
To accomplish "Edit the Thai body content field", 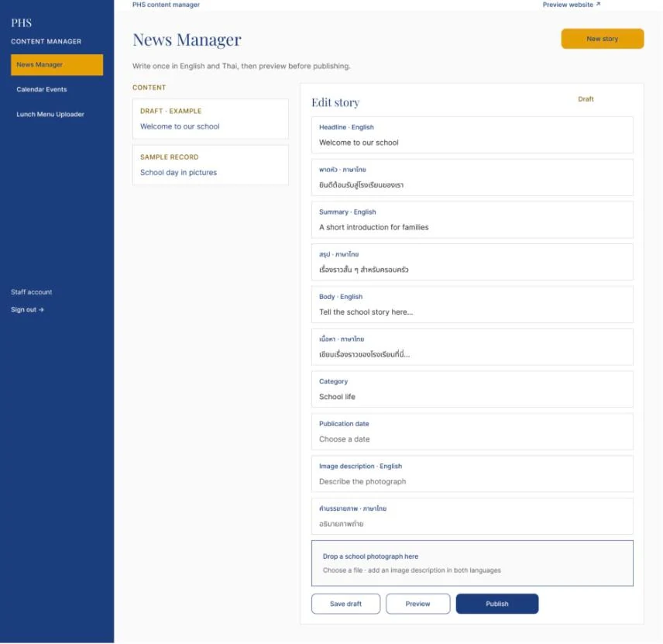I will click(472, 347).
